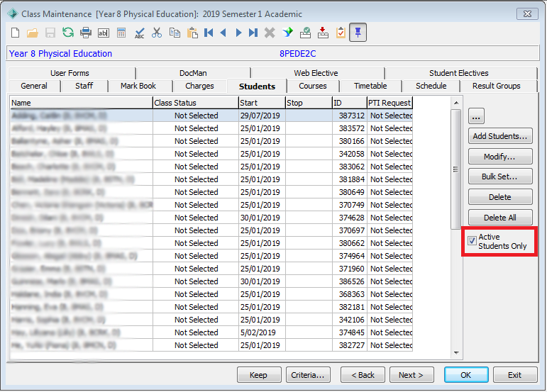Click the scroll down arrow of student list
547x392 pixels.
(x=456, y=352)
